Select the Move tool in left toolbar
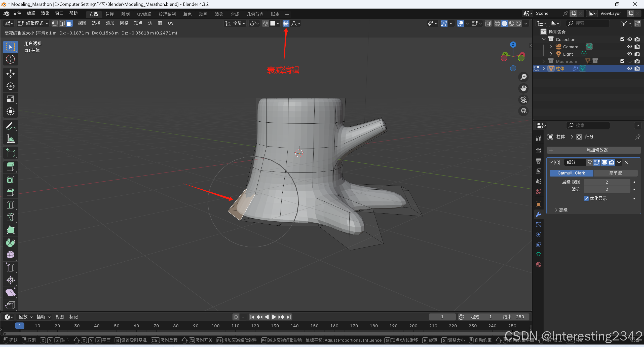The height and width of the screenshot is (347, 644). [10, 74]
